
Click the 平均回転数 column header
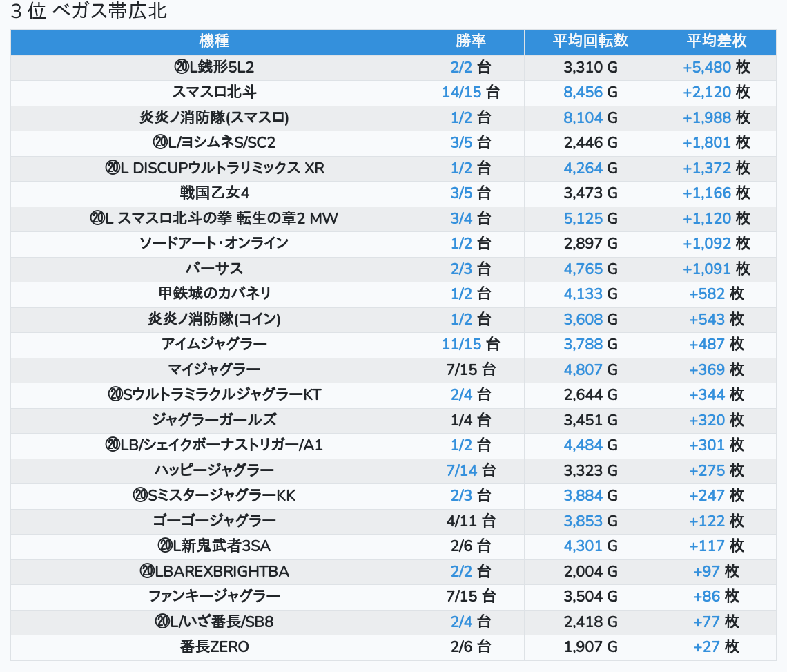pyautogui.click(x=590, y=41)
